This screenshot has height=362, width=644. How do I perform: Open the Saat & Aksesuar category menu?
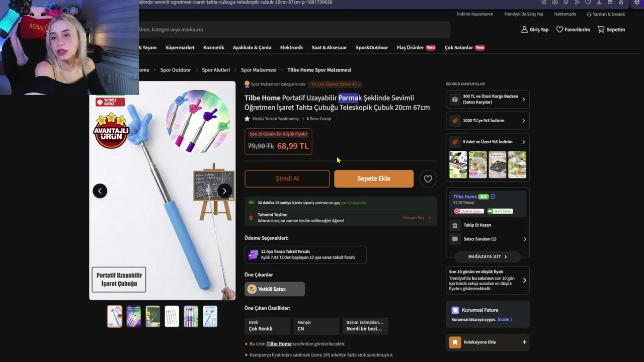tap(330, 48)
